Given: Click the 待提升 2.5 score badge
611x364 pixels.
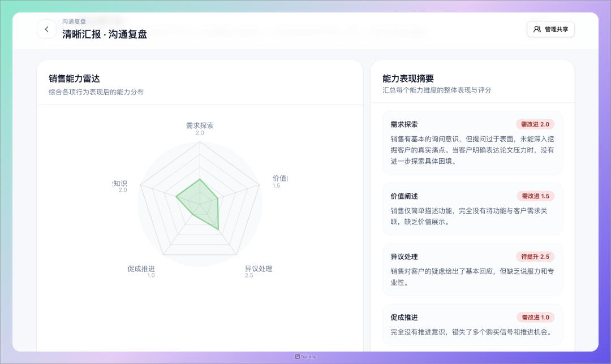Looking at the screenshot, I should point(535,257).
